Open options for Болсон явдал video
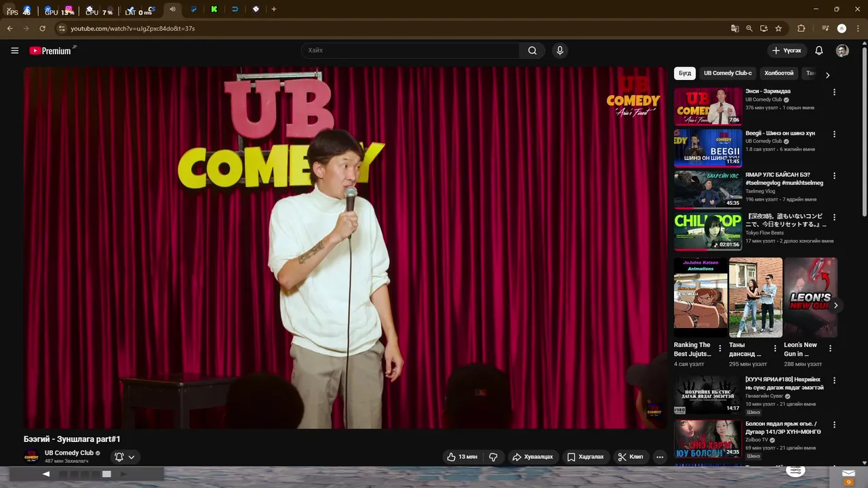 [x=834, y=425]
